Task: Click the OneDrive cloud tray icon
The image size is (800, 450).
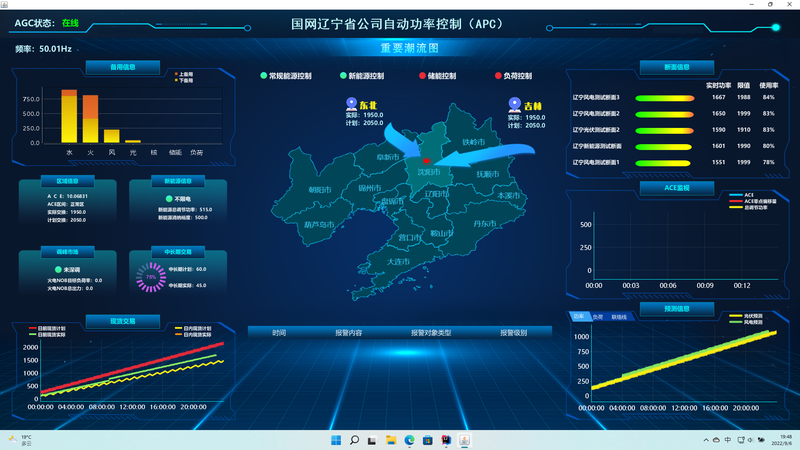Action: coord(716,440)
